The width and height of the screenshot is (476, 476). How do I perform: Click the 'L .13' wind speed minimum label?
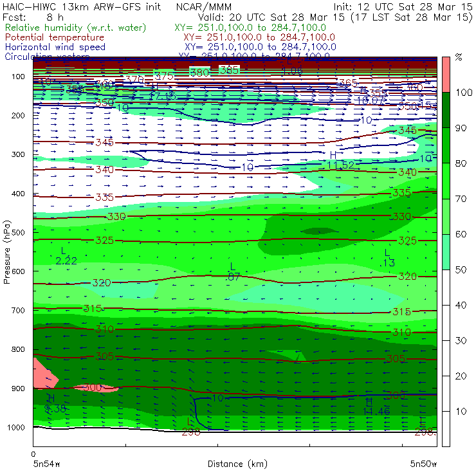coord(387,258)
